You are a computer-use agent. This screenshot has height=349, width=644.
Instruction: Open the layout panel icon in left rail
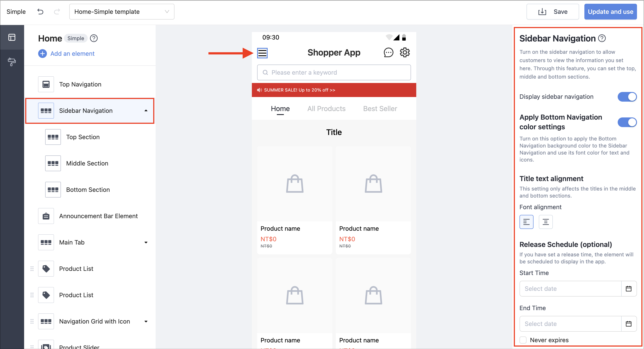click(x=12, y=37)
